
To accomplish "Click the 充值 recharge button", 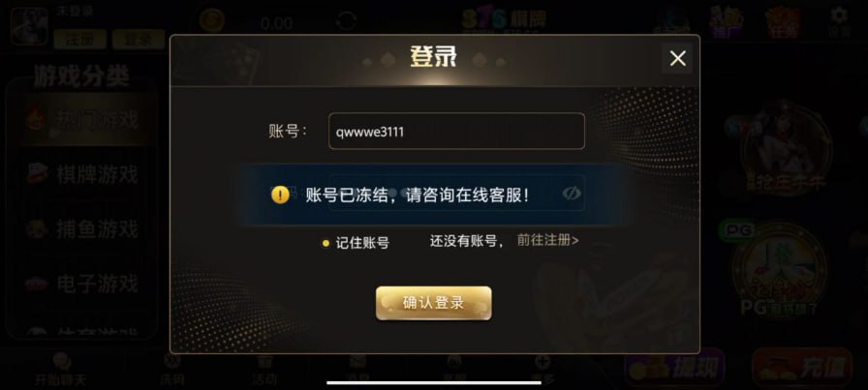I will pyautogui.click(x=803, y=368).
